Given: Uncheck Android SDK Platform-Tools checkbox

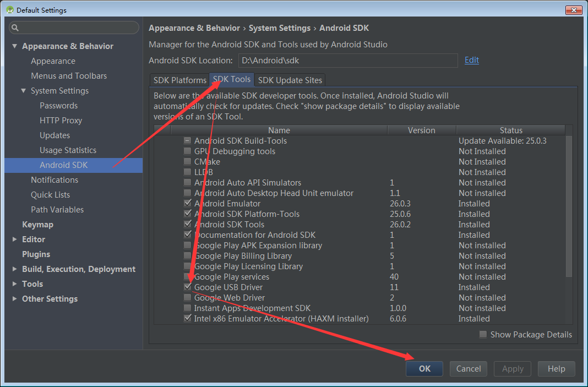Looking at the screenshot, I should pyautogui.click(x=188, y=214).
